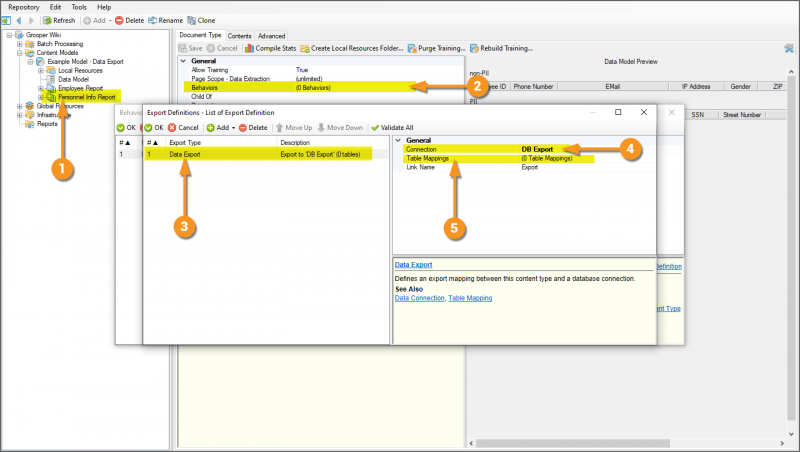
Task: Select Batch Processing tree item
Action: click(x=60, y=44)
